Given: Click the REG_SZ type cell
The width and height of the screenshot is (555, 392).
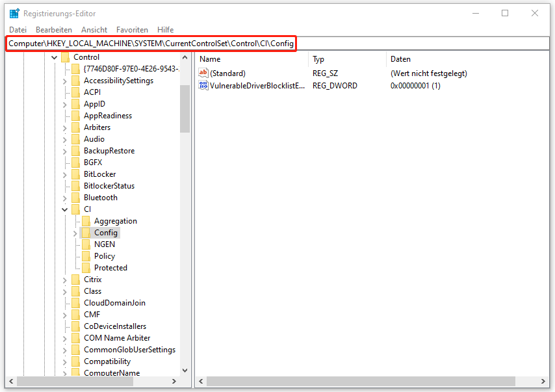Looking at the screenshot, I should pyautogui.click(x=326, y=73).
